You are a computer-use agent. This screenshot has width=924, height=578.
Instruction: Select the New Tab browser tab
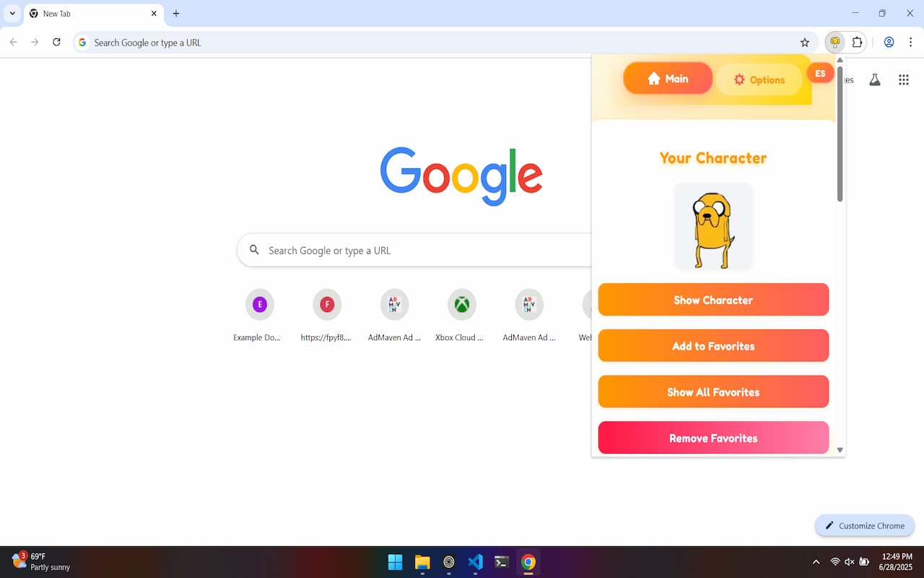pyautogui.click(x=93, y=14)
